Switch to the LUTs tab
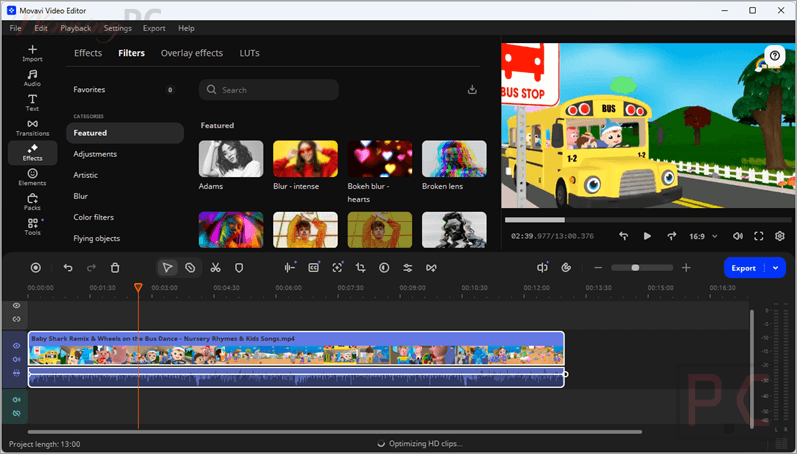Screen dimensions: 797x454 pyautogui.click(x=250, y=53)
